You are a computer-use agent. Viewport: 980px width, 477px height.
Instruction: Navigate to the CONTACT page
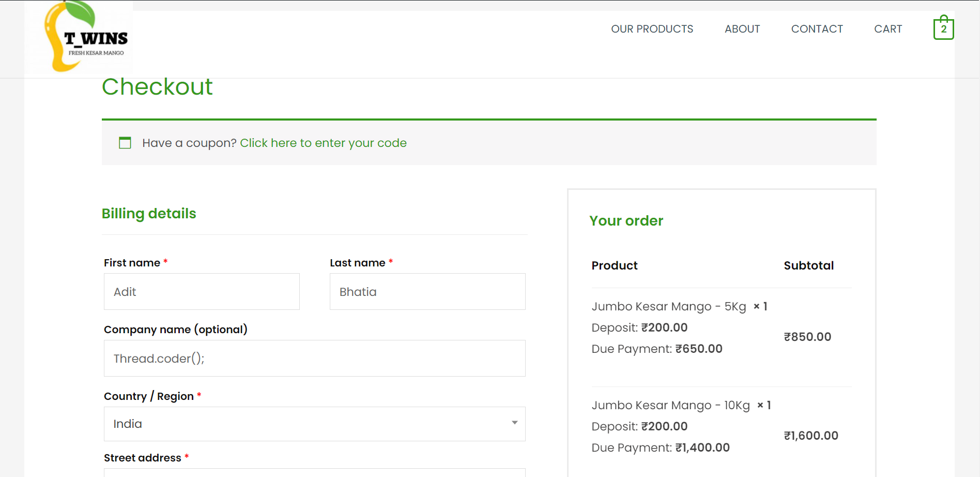click(817, 29)
